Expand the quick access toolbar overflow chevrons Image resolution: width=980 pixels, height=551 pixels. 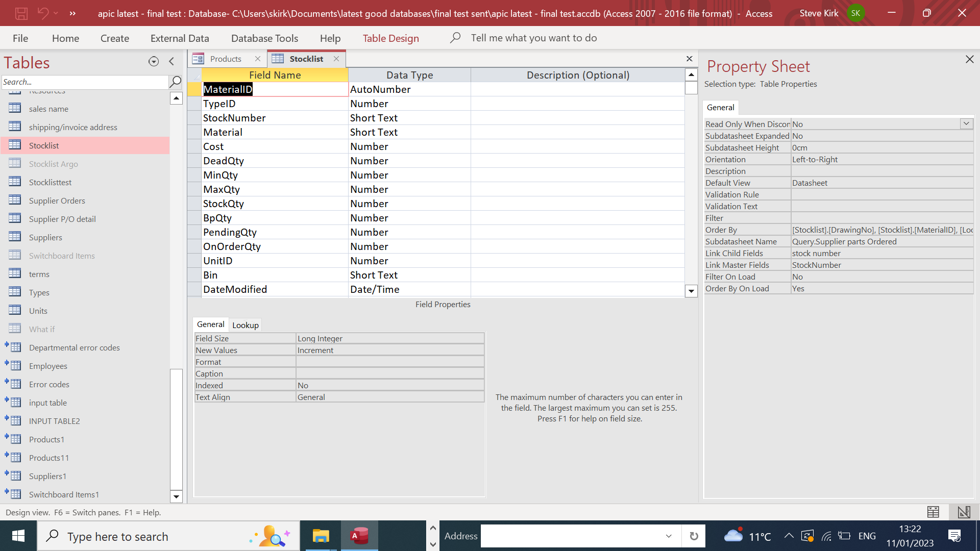(x=72, y=13)
